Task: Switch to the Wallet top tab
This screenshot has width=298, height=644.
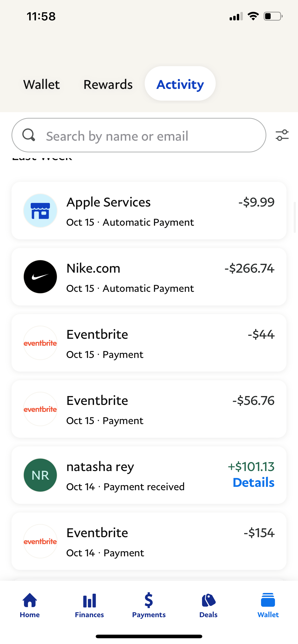Action: click(42, 84)
